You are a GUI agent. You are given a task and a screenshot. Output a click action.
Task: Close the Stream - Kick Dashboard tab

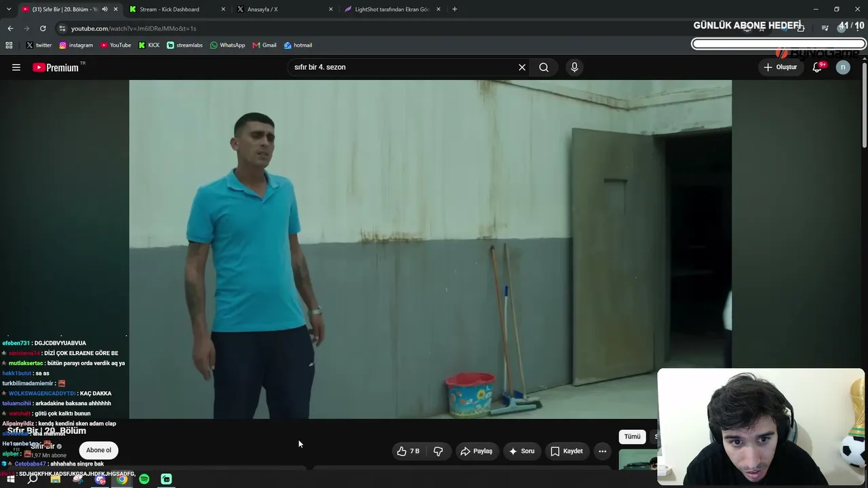click(x=223, y=9)
